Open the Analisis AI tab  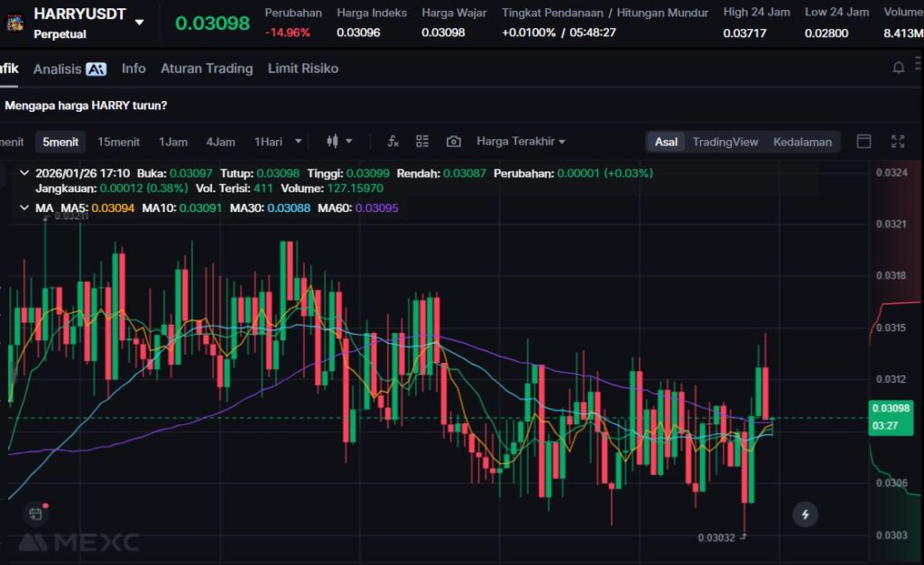pyautogui.click(x=69, y=69)
